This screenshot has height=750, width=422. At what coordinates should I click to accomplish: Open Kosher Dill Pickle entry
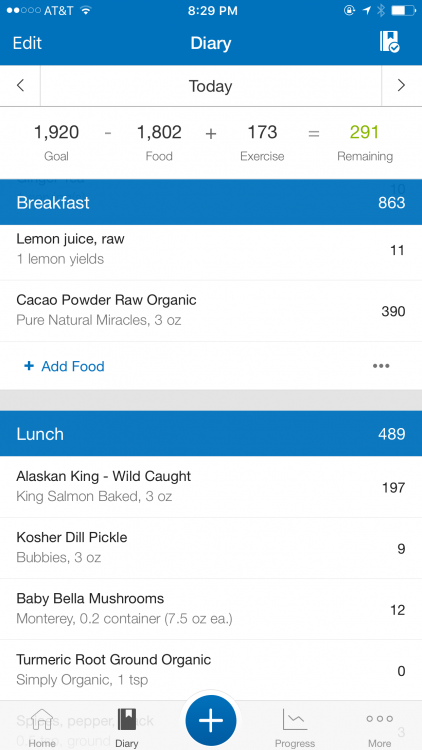(211, 548)
